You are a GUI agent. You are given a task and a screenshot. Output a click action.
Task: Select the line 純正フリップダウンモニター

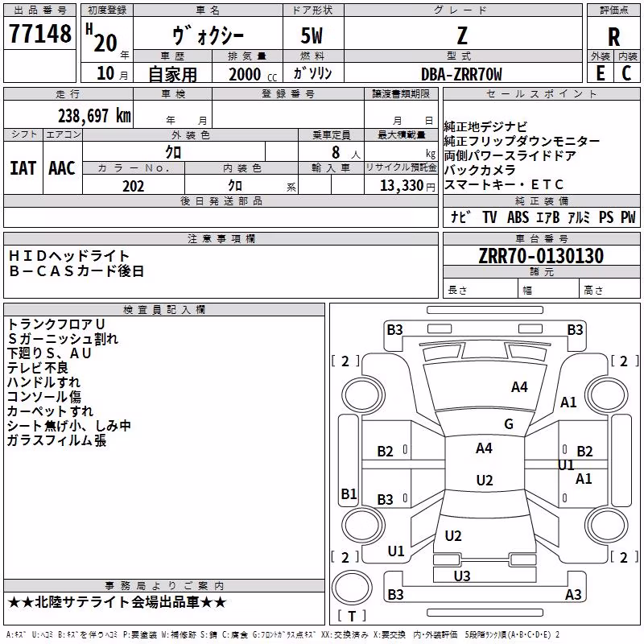522,141
